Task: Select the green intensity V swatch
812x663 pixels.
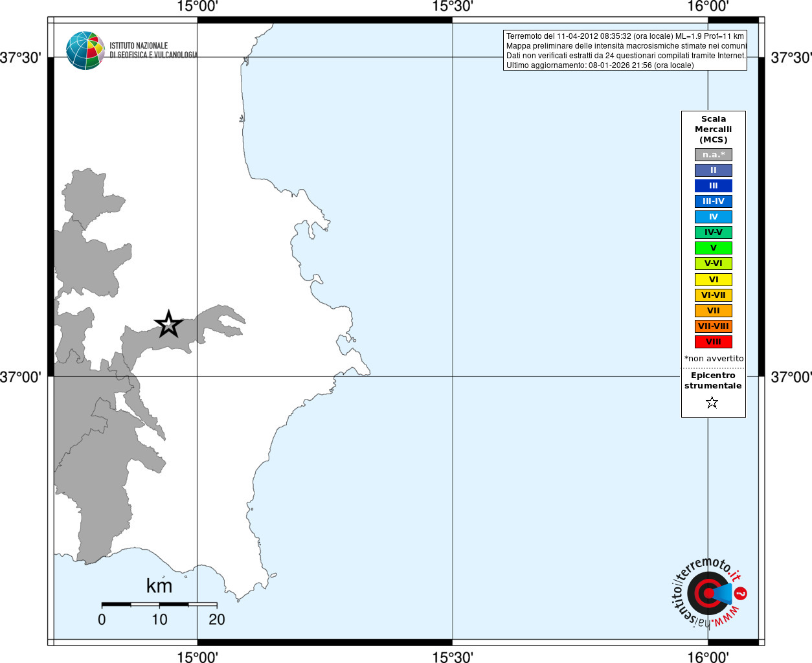Action: pos(714,248)
